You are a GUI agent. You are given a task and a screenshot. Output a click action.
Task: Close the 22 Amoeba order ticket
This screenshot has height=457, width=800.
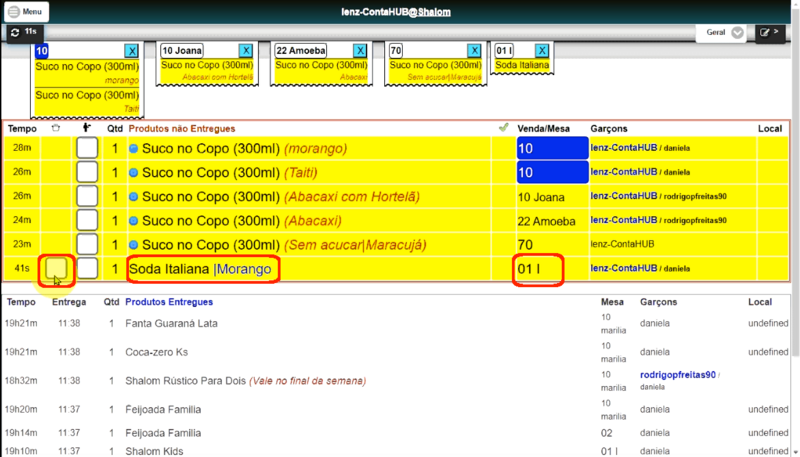click(x=360, y=50)
